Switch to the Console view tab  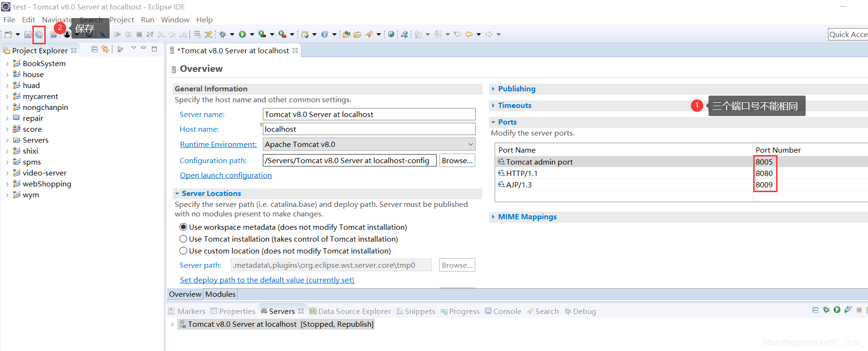click(503, 311)
